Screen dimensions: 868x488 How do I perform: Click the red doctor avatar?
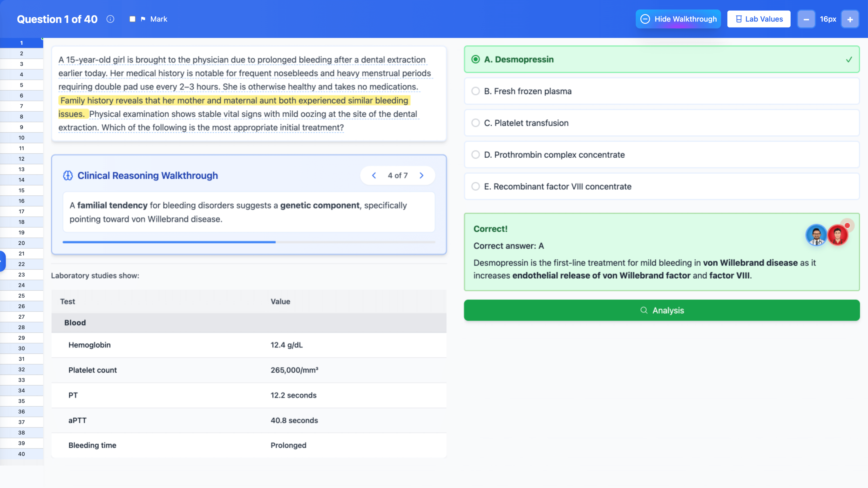(837, 235)
